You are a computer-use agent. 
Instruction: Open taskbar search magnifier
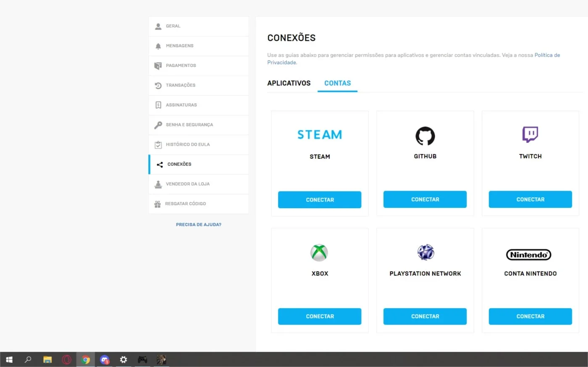(x=28, y=359)
